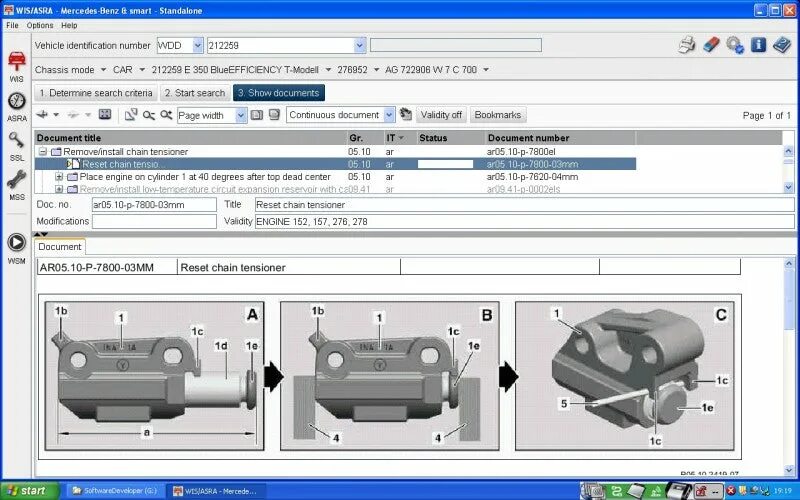The width and height of the screenshot is (800, 500).
Task: Zoom out with magnifier minus icon
Action: 148,115
